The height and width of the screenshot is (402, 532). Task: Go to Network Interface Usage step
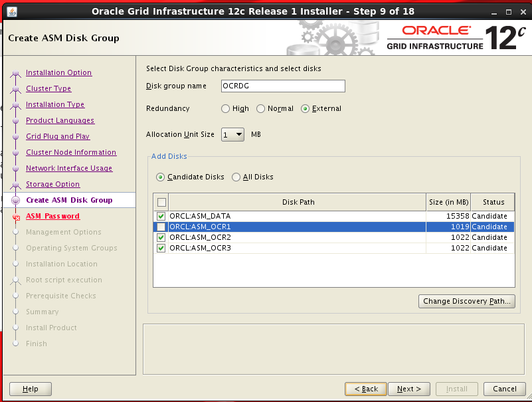click(69, 168)
